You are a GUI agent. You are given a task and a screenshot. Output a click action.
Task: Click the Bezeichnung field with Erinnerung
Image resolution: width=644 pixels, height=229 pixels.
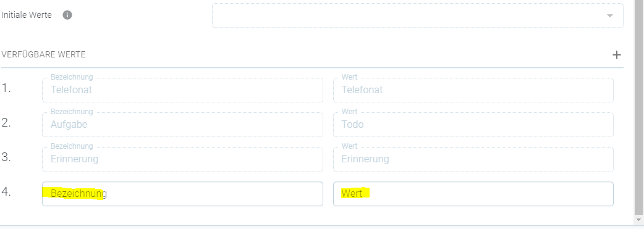coord(182,159)
